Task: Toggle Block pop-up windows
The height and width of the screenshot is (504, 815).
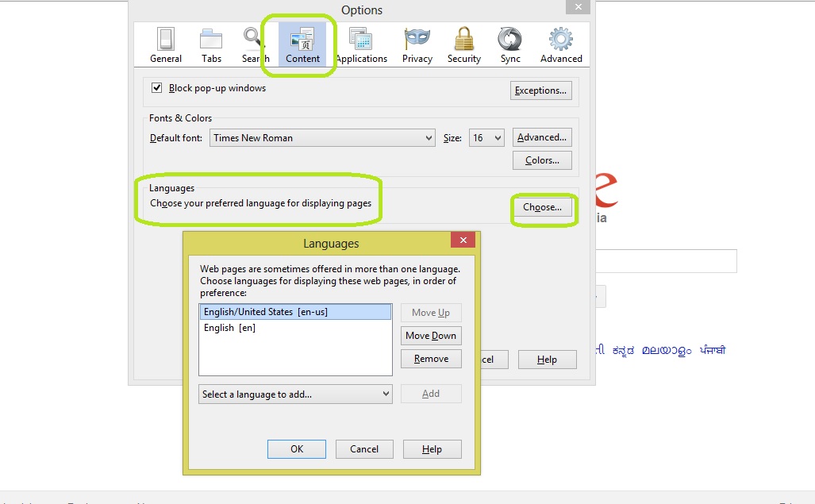Action: [157, 88]
